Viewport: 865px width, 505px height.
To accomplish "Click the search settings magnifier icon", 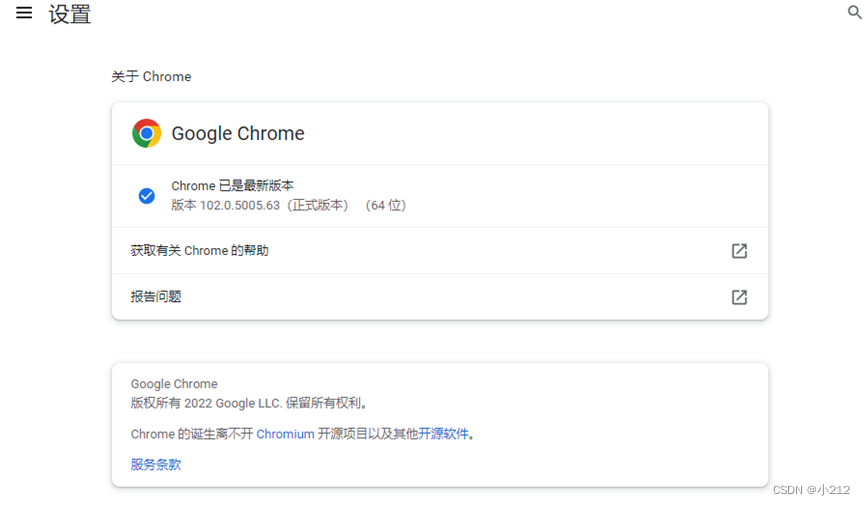I will coord(855,12).
